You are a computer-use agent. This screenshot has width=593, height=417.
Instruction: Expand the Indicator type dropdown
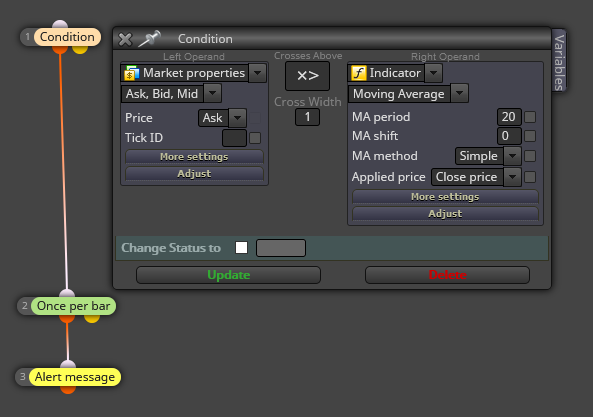(x=433, y=73)
